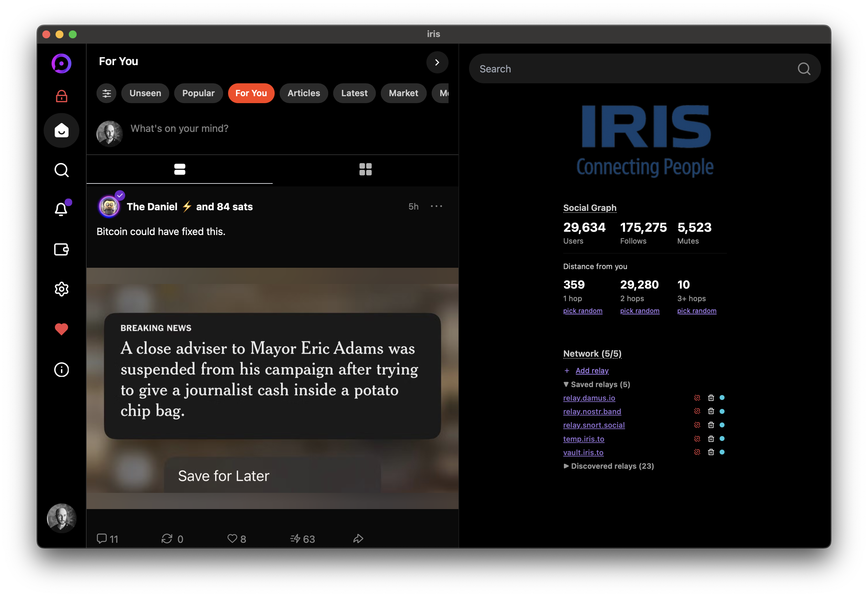Click the share arrow icon on post
The image size is (868, 597).
358,538
